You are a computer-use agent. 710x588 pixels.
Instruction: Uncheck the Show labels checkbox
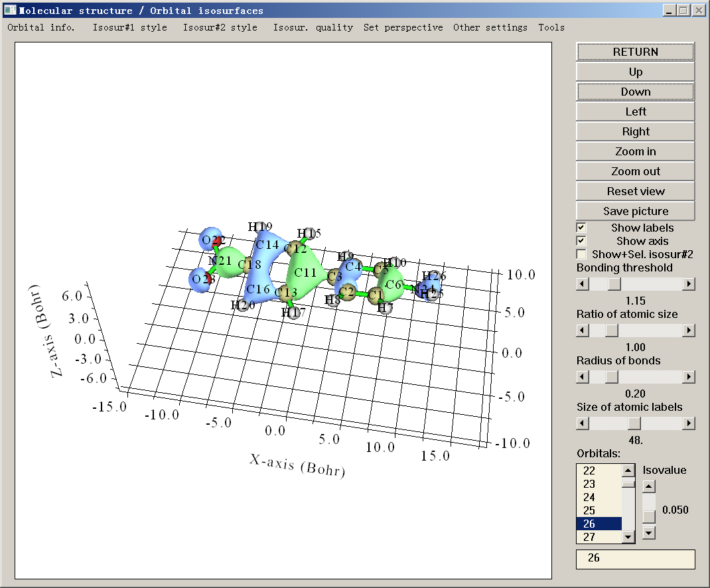pos(581,228)
